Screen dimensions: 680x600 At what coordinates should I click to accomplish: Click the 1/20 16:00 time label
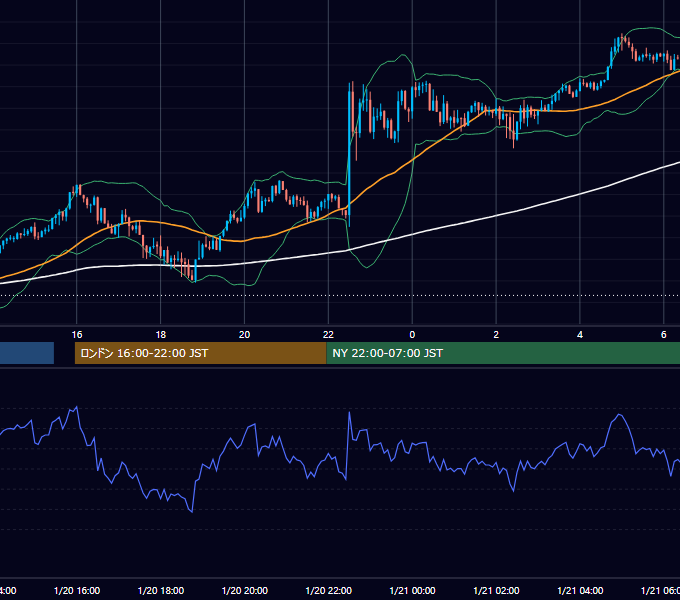pyautogui.click(x=77, y=590)
